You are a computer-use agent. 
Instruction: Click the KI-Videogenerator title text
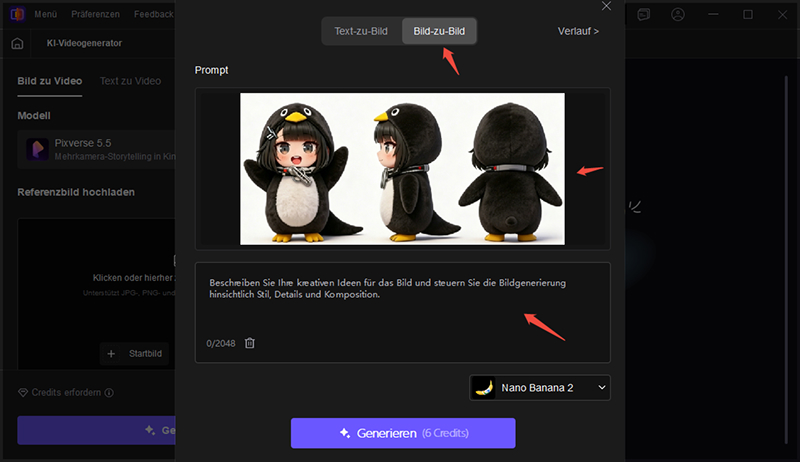[84, 43]
